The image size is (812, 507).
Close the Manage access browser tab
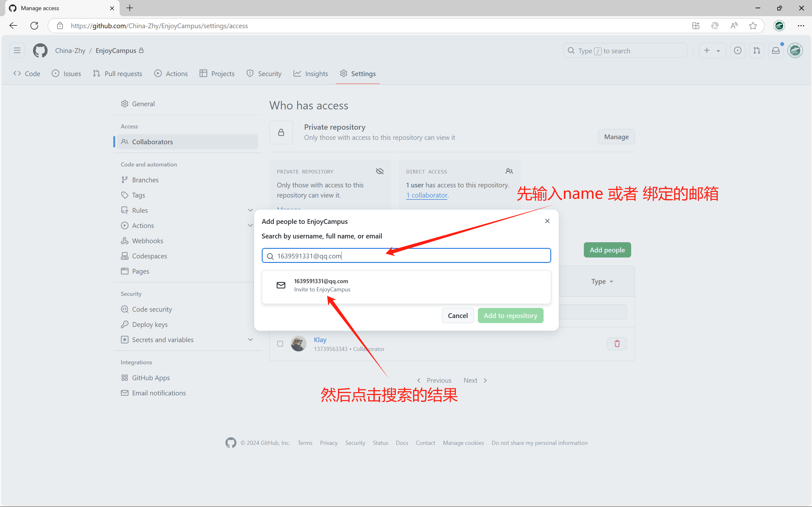click(112, 8)
